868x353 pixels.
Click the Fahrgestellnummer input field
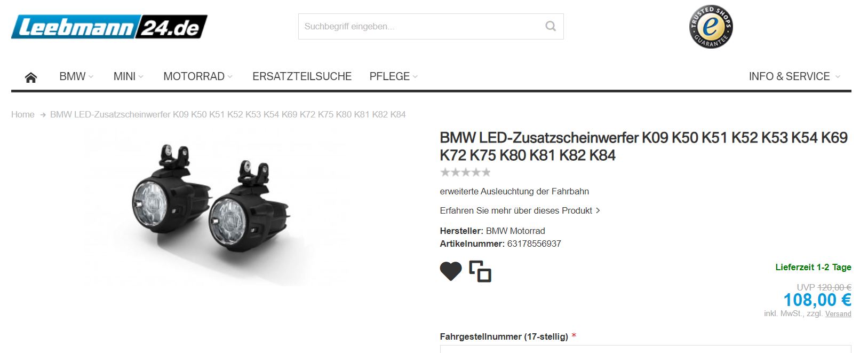tap(646, 349)
